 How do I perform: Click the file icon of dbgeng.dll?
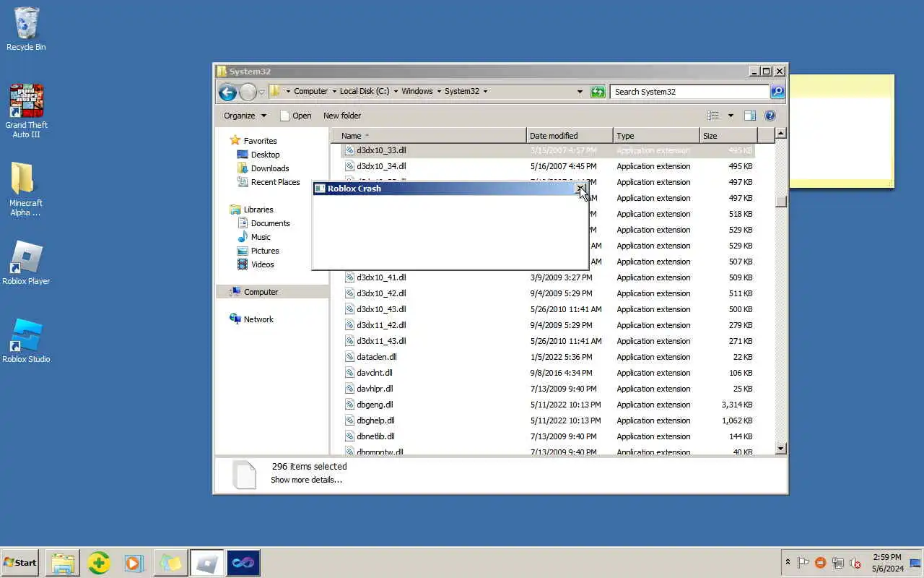349,405
